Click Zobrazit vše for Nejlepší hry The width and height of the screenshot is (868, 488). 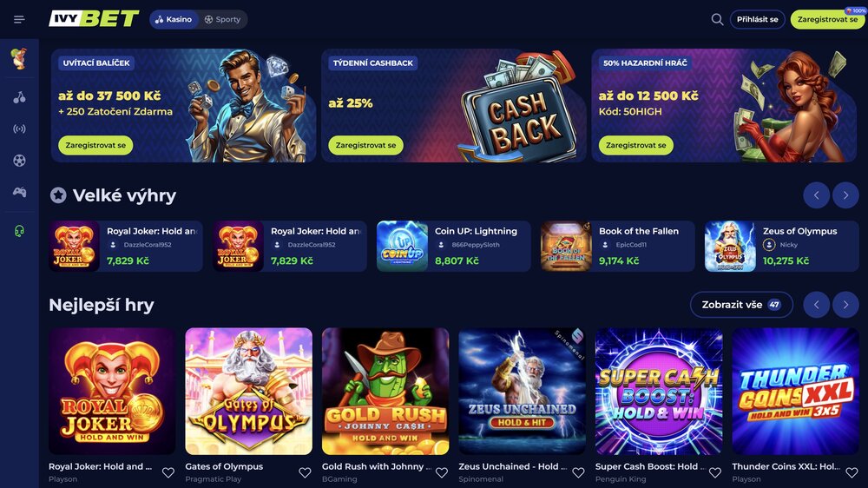(x=741, y=305)
